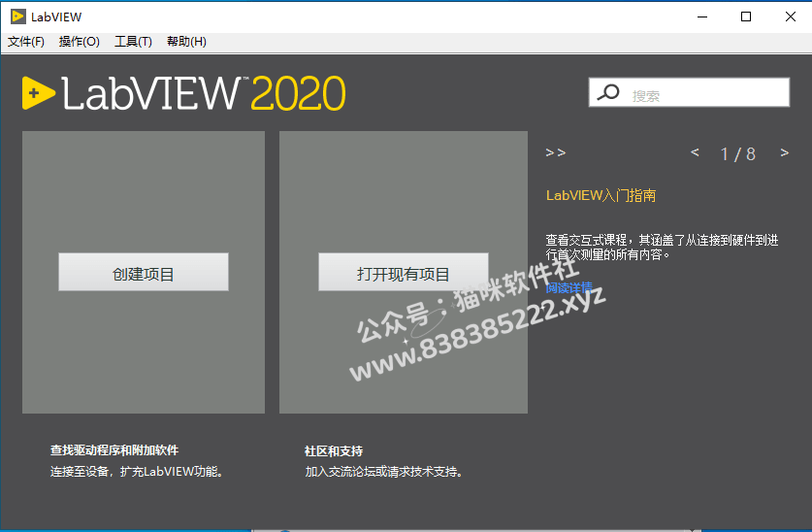The width and height of the screenshot is (812, 532).
Task: Open the 帮助(H) menu
Action: tap(186, 42)
